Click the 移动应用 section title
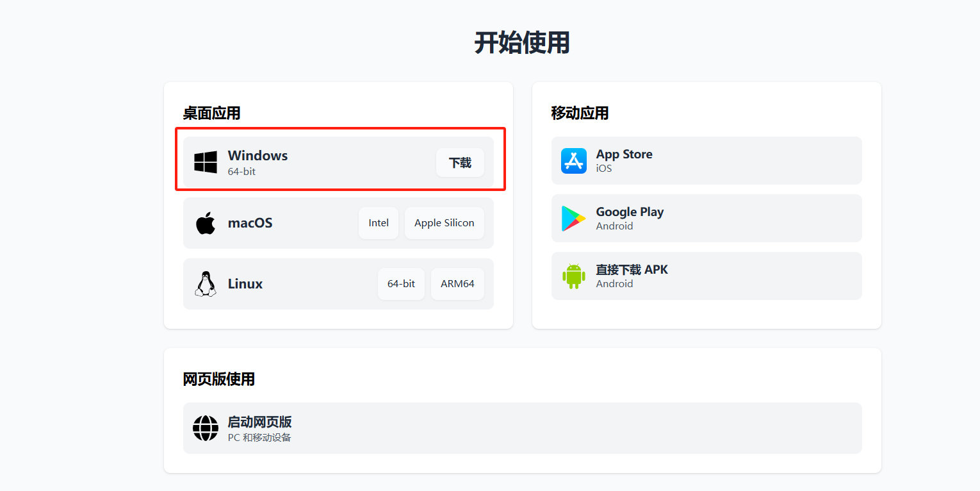 (x=580, y=113)
